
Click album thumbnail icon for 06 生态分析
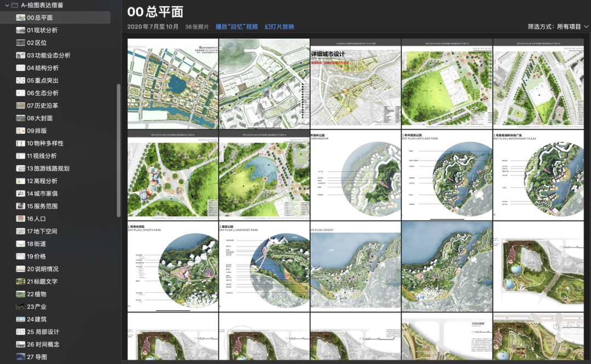[x=20, y=93]
